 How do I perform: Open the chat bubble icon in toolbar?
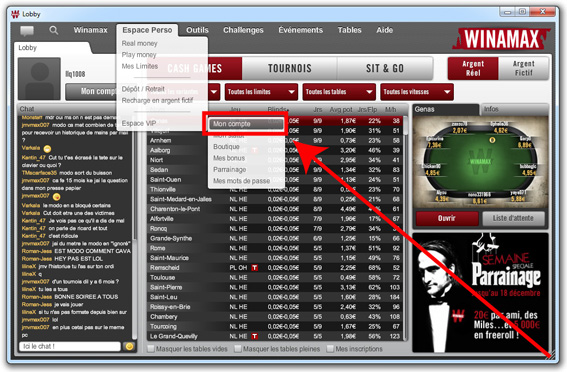[x=27, y=31]
